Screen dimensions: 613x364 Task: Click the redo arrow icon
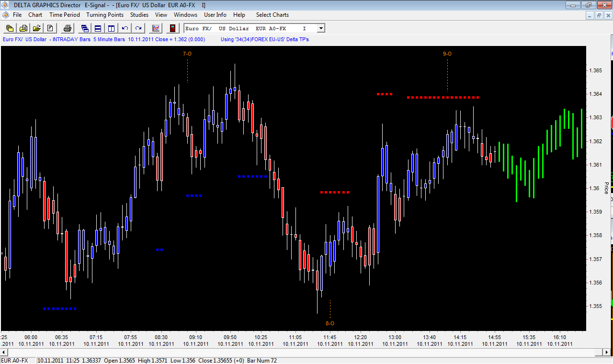[x=138, y=28]
